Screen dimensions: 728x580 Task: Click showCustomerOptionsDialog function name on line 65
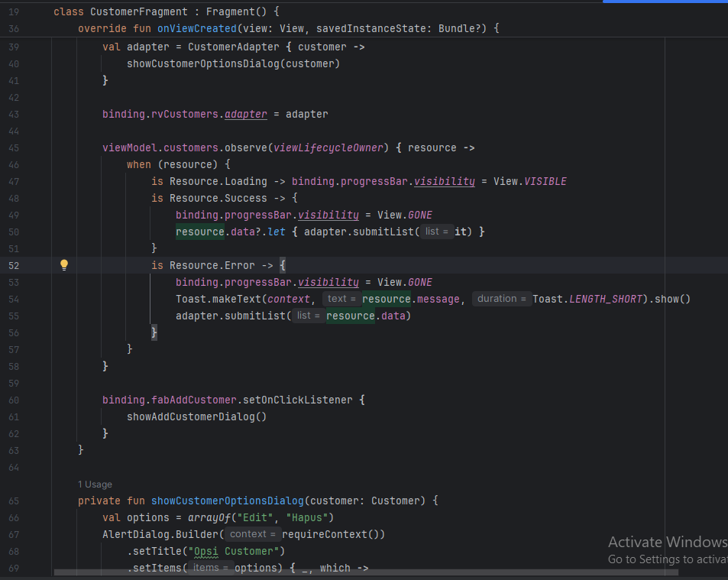coord(228,501)
